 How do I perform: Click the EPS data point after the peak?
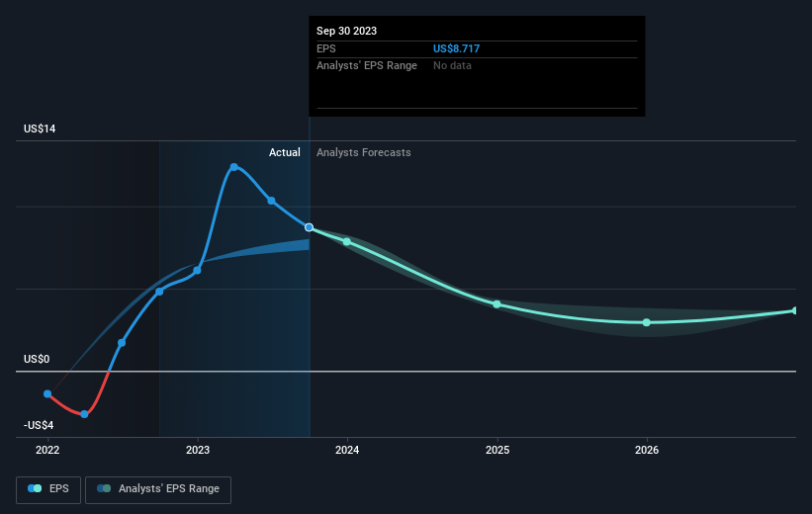[271, 201]
